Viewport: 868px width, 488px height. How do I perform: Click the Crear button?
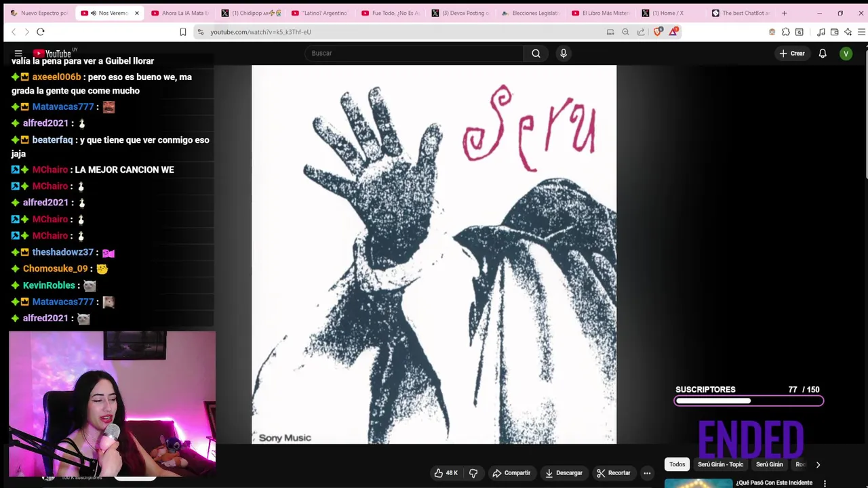pyautogui.click(x=792, y=53)
